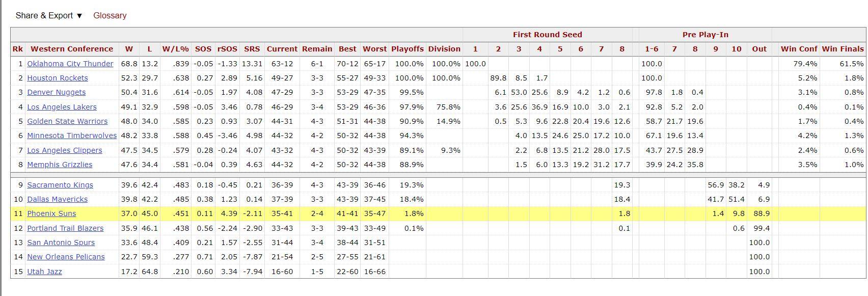
Task: Open the Glossary link
Action: [x=110, y=15]
